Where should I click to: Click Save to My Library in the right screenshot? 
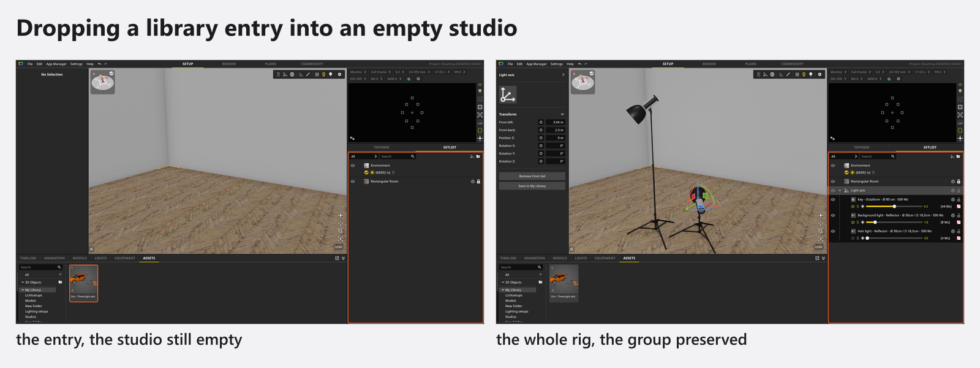coord(532,186)
